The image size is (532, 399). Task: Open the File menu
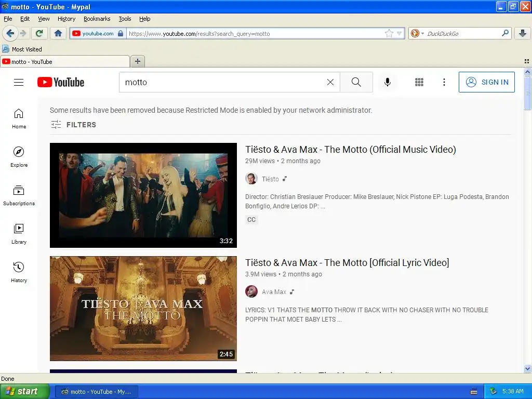(x=8, y=19)
